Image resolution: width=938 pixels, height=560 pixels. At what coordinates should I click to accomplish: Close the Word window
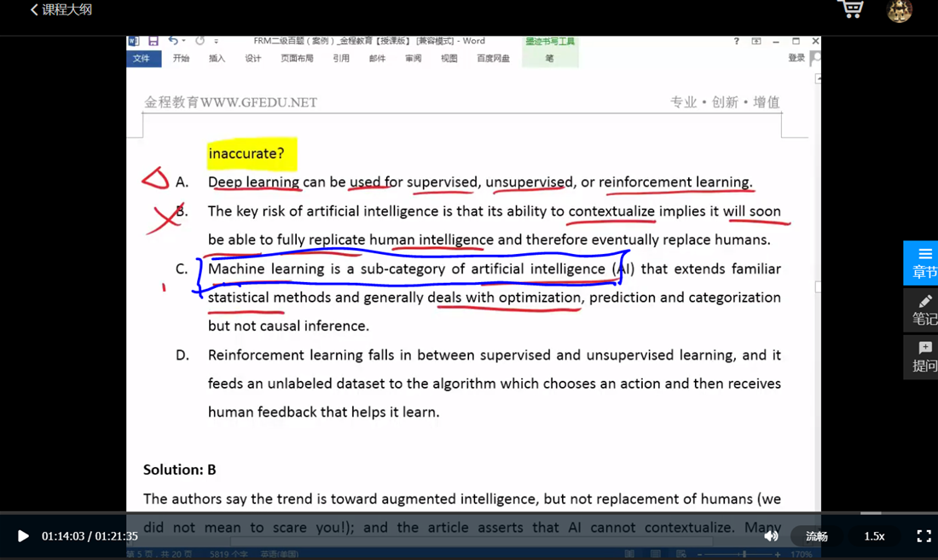pyautogui.click(x=814, y=41)
